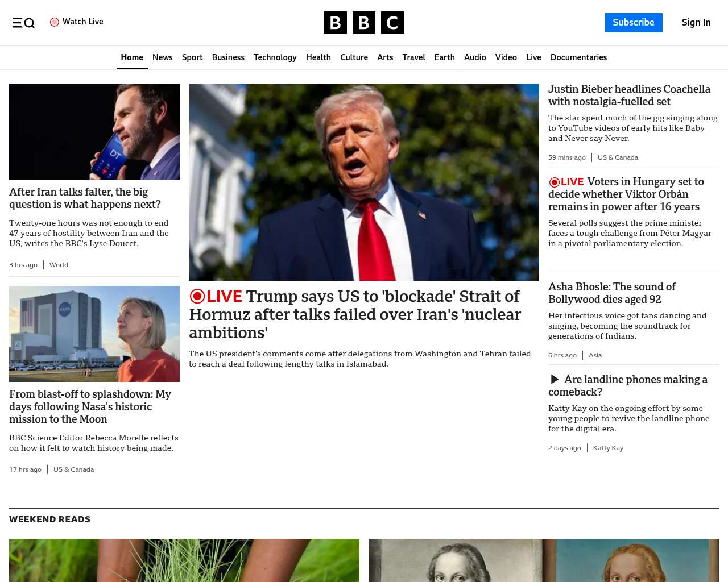Viewport: 728px width, 582px height.
Task: Go to the Documentaries tab
Action: pyautogui.click(x=578, y=57)
